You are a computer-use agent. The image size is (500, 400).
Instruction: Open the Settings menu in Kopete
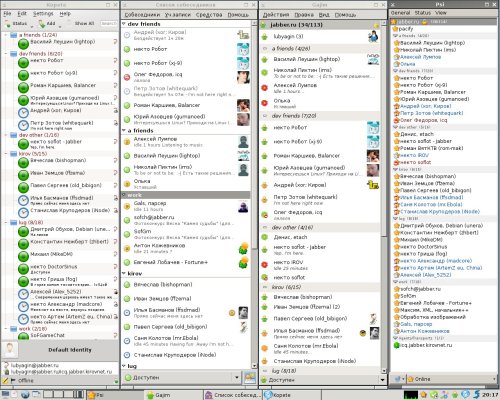tap(43, 14)
